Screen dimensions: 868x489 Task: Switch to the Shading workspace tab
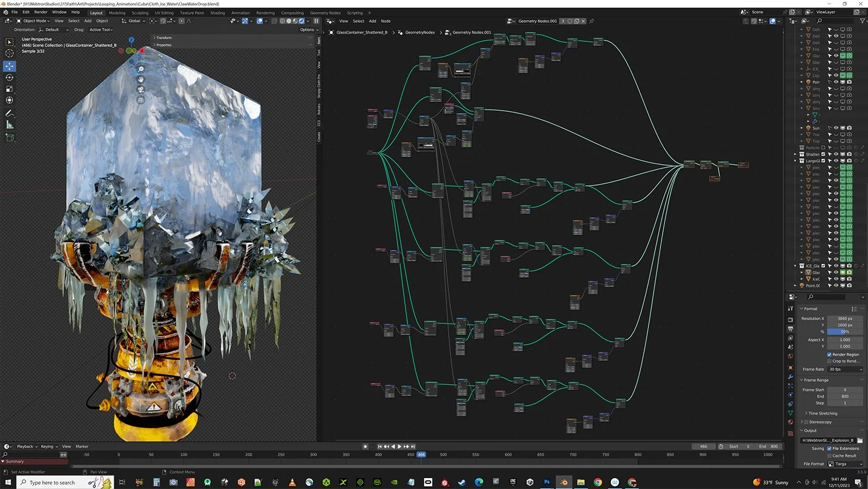(217, 13)
